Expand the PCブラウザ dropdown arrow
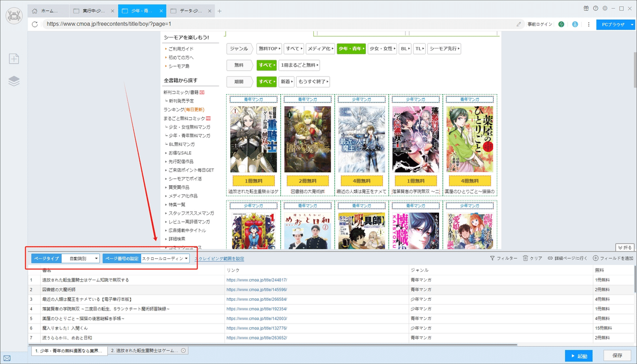This screenshot has height=364, width=637. click(x=632, y=24)
